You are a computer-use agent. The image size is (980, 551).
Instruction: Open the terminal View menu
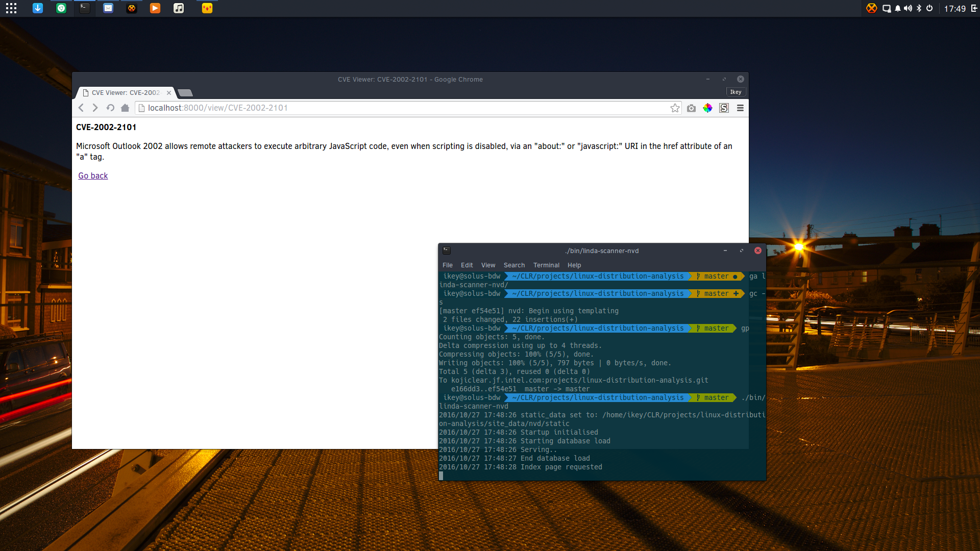click(x=488, y=265)
